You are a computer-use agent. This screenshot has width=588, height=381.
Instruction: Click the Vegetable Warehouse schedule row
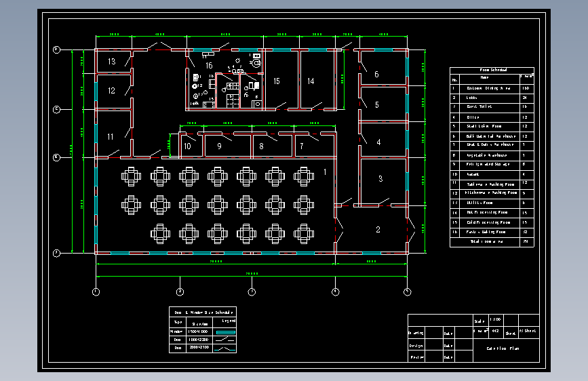point(492,155)
